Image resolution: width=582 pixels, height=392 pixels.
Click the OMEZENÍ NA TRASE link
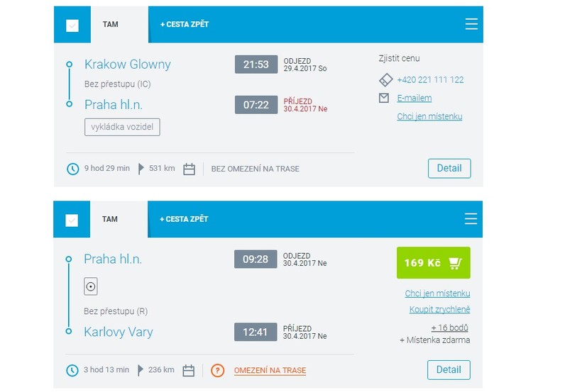(x=270, y=371)
